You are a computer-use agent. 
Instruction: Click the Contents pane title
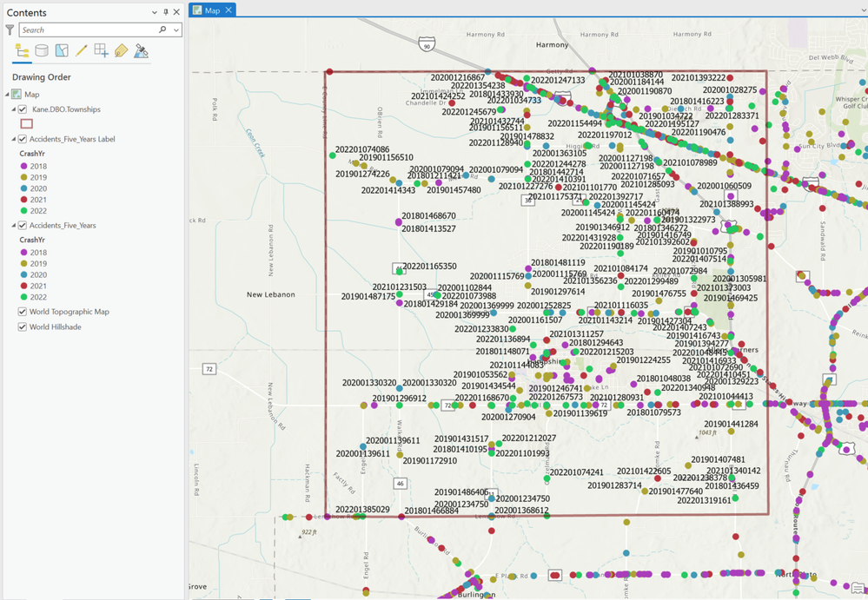(27, 13)
